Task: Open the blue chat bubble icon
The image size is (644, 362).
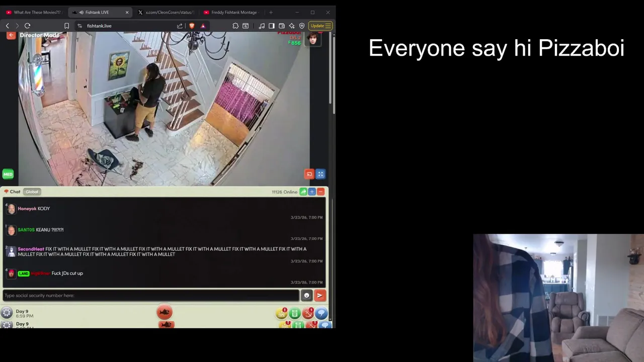Action: 321,314
